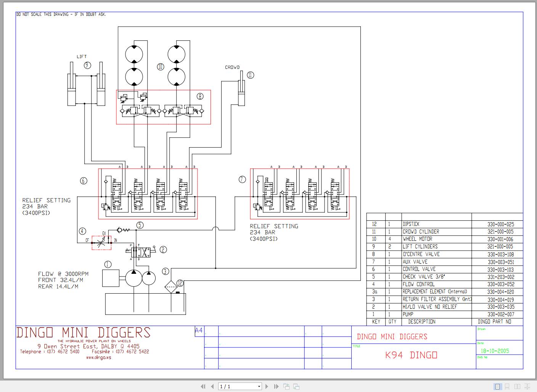Viewport: 537px width, 392px height.
Task: Click the callout circle numbered 6
Action: click(84, 181)
